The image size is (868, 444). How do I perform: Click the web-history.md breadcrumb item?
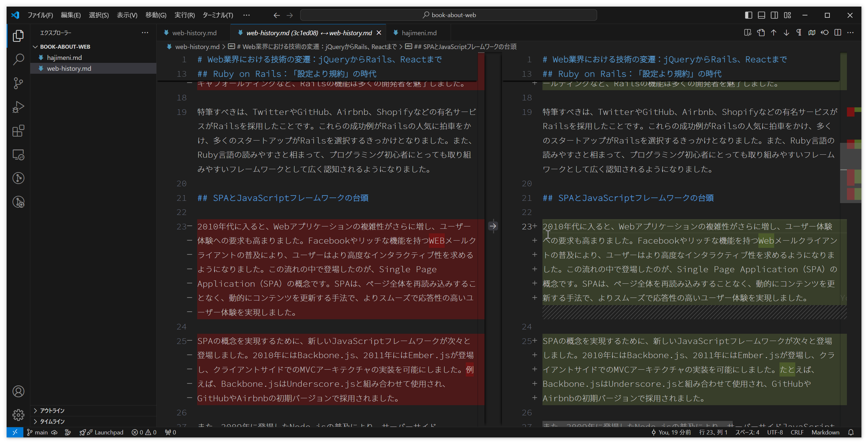(x=194, y=47)
